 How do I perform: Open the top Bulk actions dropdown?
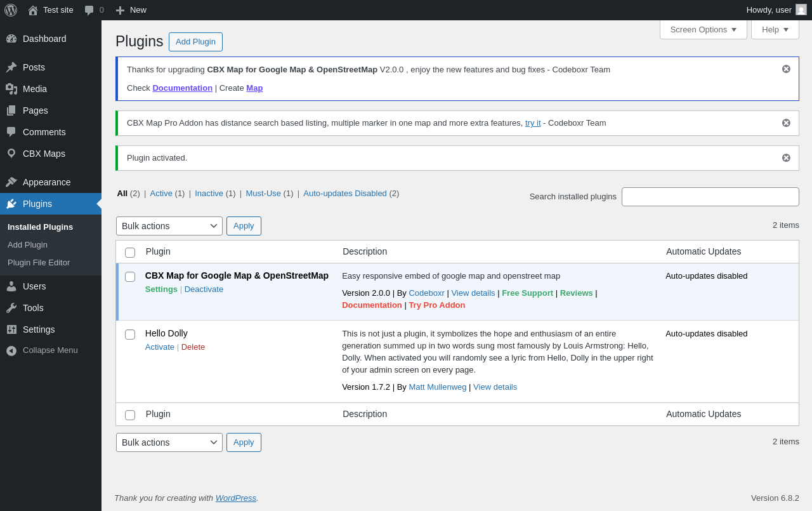[169, 226]
